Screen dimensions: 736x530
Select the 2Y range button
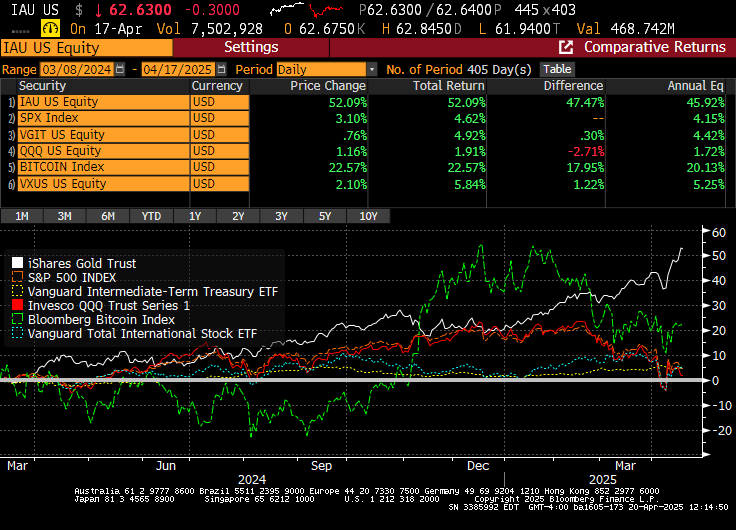(x=238, y=216)
